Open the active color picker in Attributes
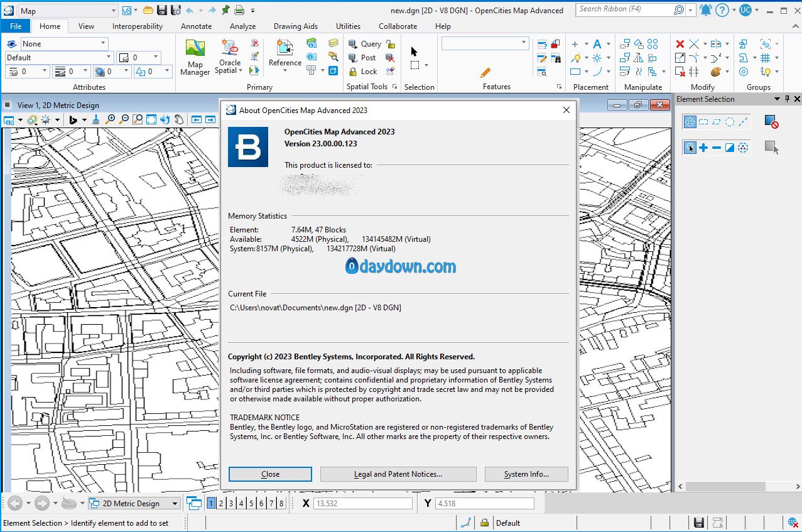 pyautogui.click(x=138, y=58)
